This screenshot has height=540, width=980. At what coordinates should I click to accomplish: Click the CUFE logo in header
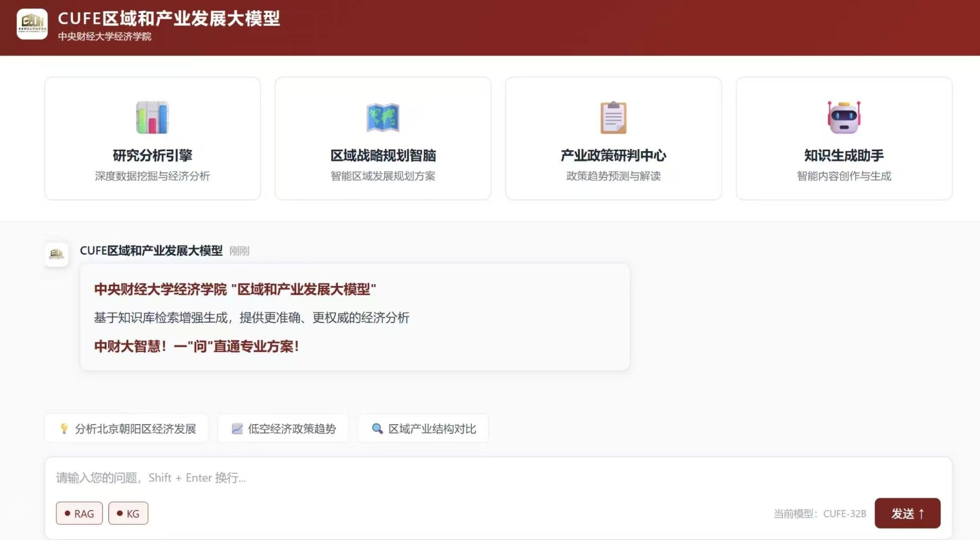32,24
